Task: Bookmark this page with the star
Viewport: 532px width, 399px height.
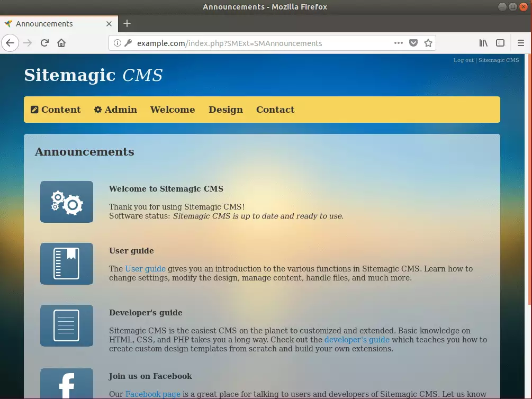Action: click(428, 43)
